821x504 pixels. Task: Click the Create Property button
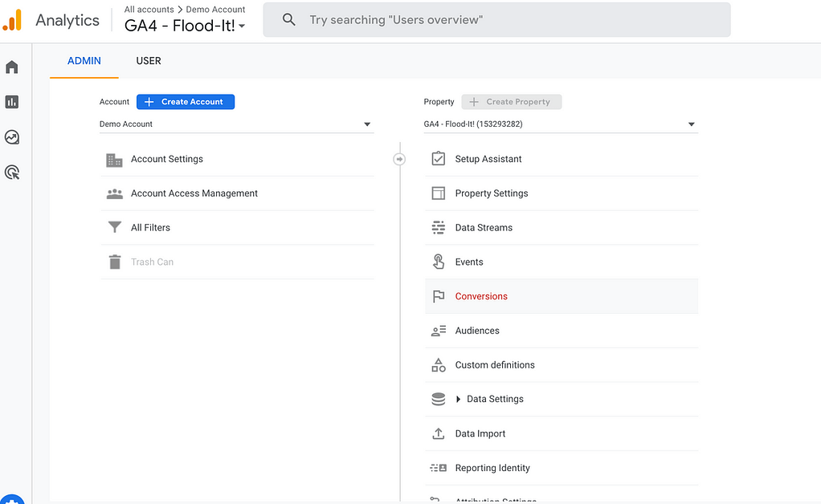point(512,102)
